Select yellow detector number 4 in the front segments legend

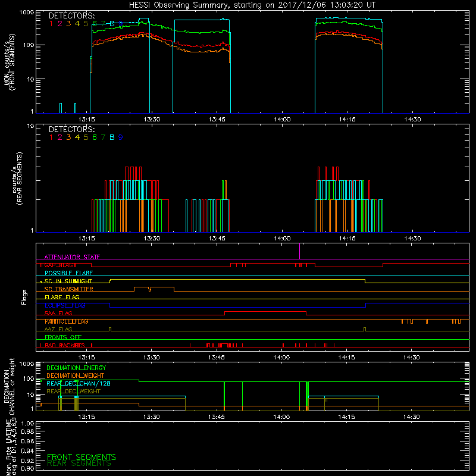point(77,24)
